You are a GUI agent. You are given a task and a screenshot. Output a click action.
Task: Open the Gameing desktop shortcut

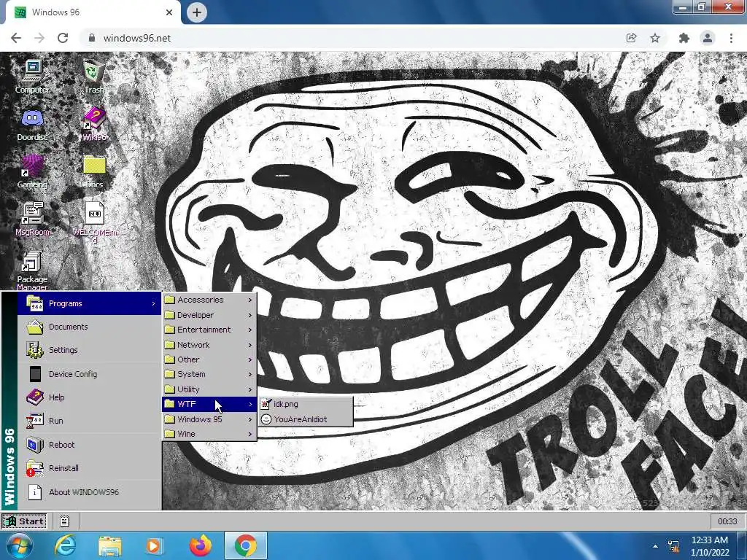(32, 171)
